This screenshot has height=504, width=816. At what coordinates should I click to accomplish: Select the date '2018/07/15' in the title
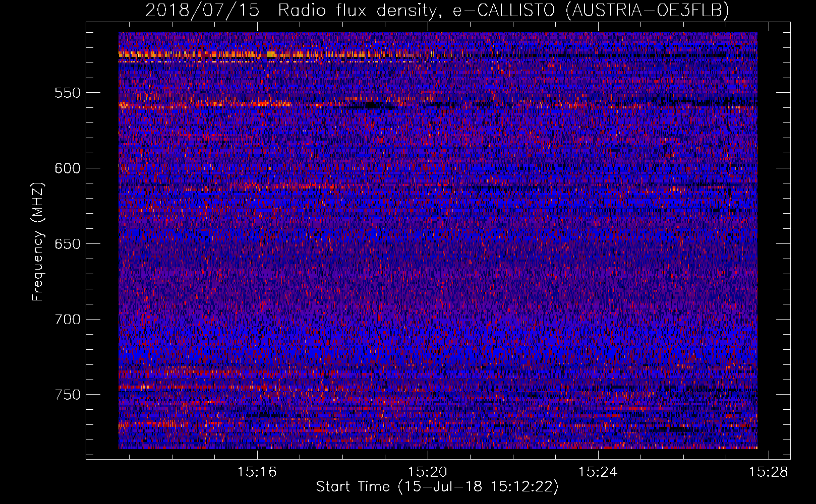(202, 10)
